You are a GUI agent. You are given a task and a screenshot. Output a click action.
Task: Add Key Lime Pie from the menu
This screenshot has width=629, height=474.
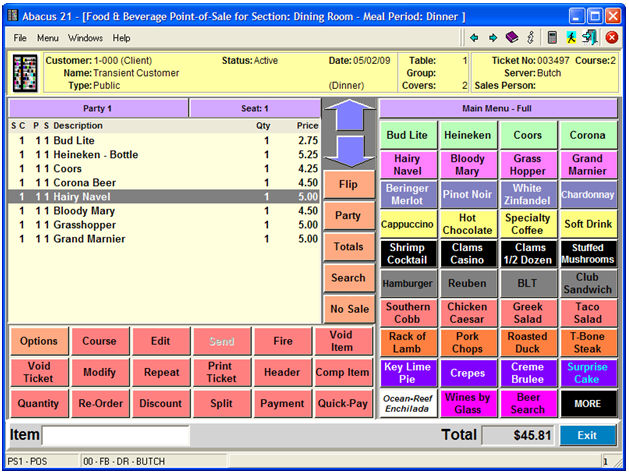click(x=407, y=372)
